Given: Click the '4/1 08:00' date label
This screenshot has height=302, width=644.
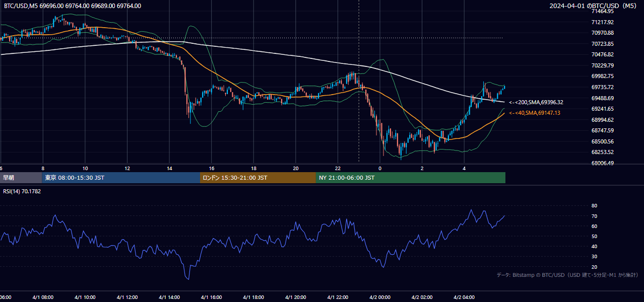Looking at the screenshot, I should click(x=43, y=297).
